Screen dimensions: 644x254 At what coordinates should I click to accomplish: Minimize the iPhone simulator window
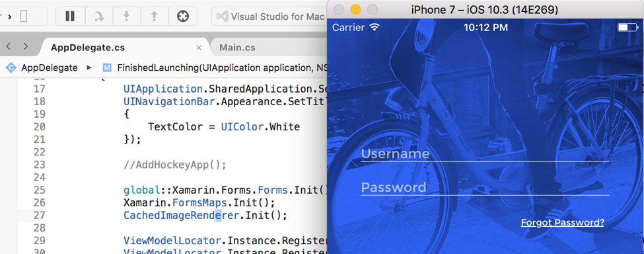pos(355,9)
